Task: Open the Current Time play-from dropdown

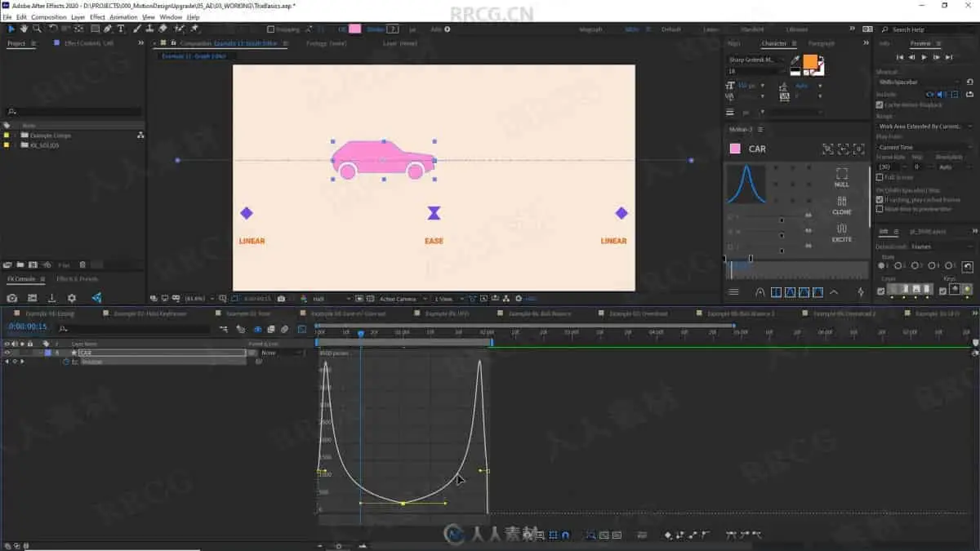Action: (924, 148)
